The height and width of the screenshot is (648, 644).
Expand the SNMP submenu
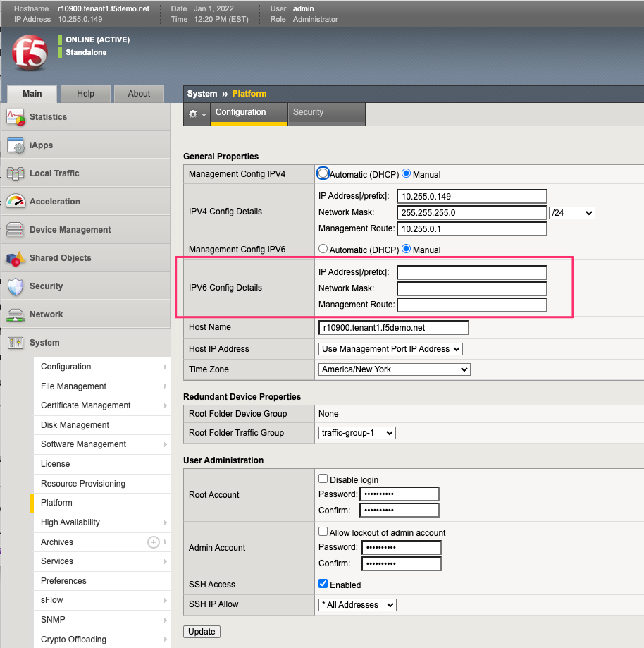[x=166, y=620]
